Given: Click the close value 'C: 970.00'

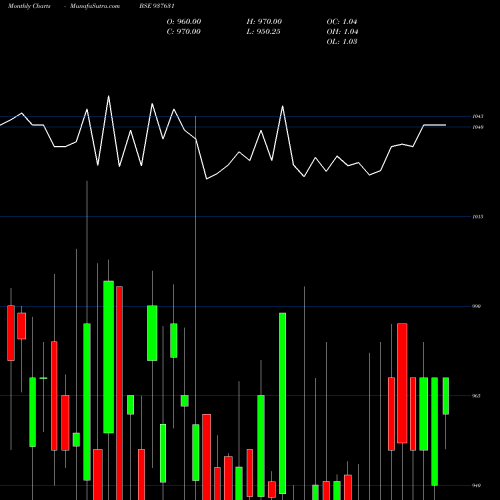Looking at the screenshot, I should (183, 32).
